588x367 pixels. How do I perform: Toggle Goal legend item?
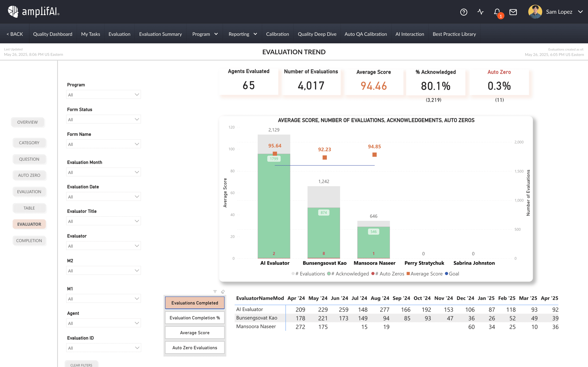click(x=452, y=274)
